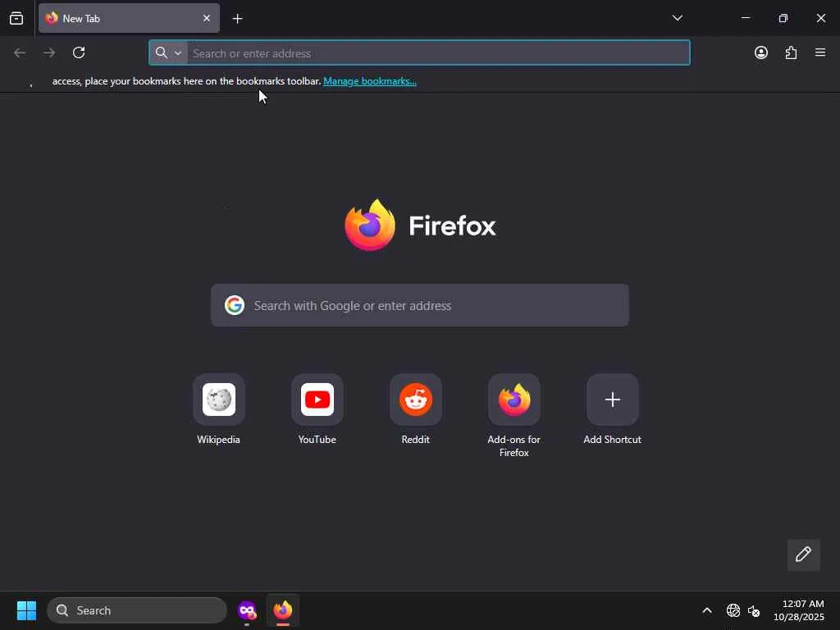Open the Extensions puzzle icon
This screenshot has width=840, height=630.
point(791,52)
